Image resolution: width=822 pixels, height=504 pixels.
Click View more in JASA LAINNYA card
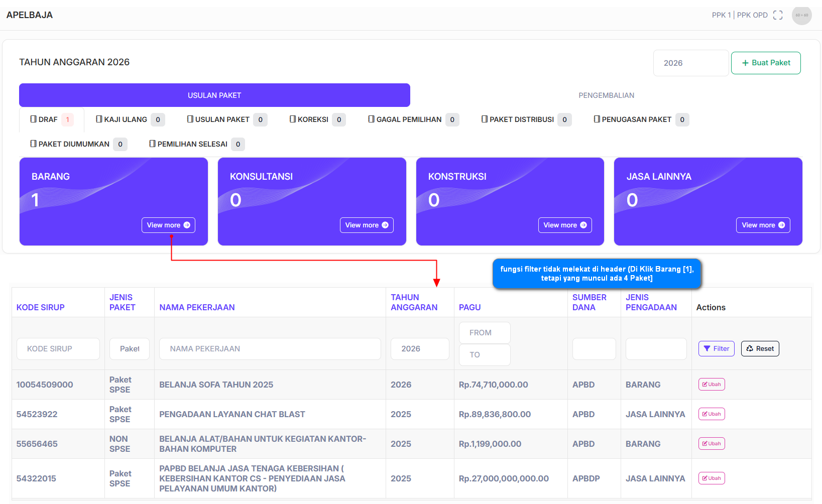coord(763,225)
